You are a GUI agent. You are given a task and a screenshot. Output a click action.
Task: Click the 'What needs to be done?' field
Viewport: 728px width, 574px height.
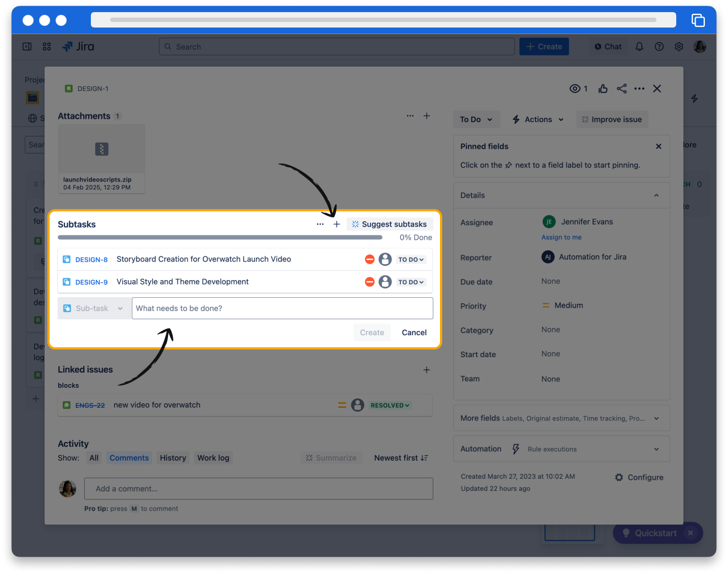282,308
